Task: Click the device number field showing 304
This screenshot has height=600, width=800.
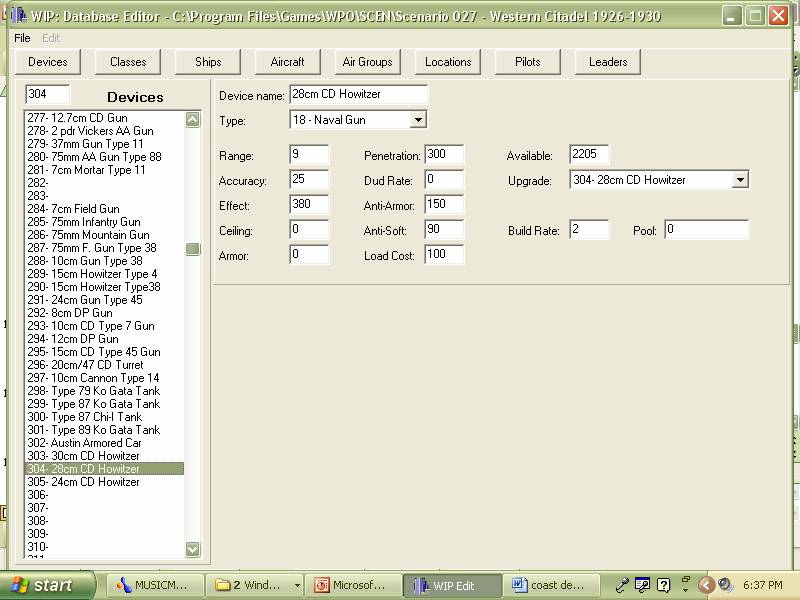Action: tap(47, 94)
